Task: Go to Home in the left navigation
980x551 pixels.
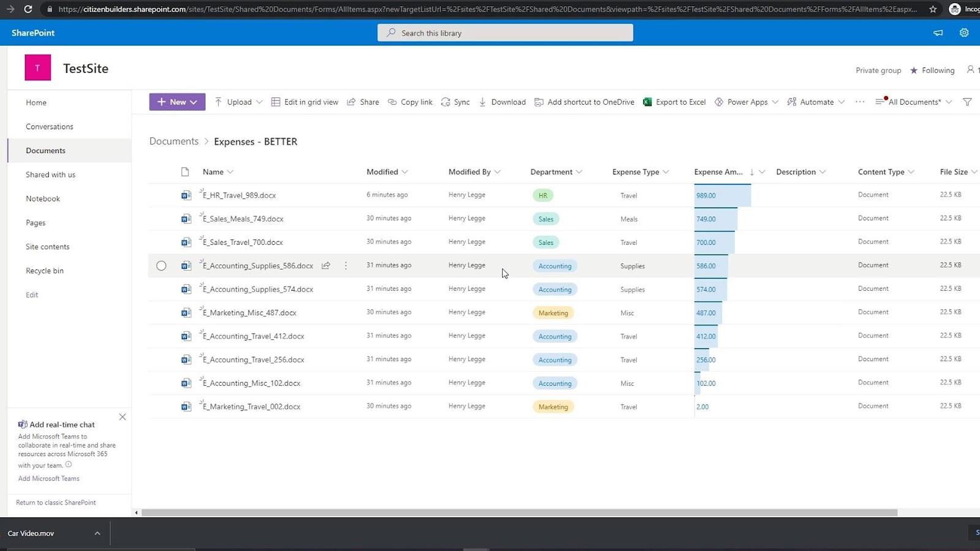Action: click(36, 103)
